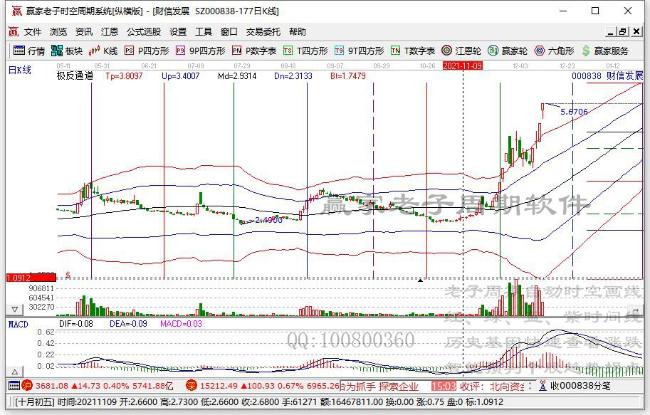Screen dimensions: 650x415
Task: Close the inner chart window
Action: tap(636, 32)
